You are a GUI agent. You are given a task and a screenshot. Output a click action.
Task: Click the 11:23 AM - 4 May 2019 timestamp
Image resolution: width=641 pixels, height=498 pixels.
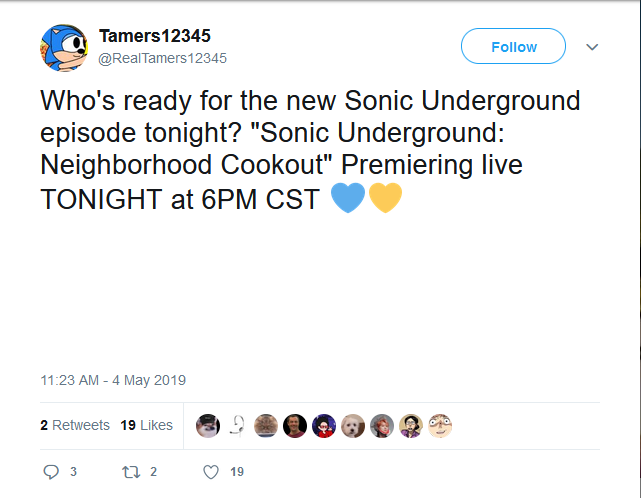pos(113,380)
